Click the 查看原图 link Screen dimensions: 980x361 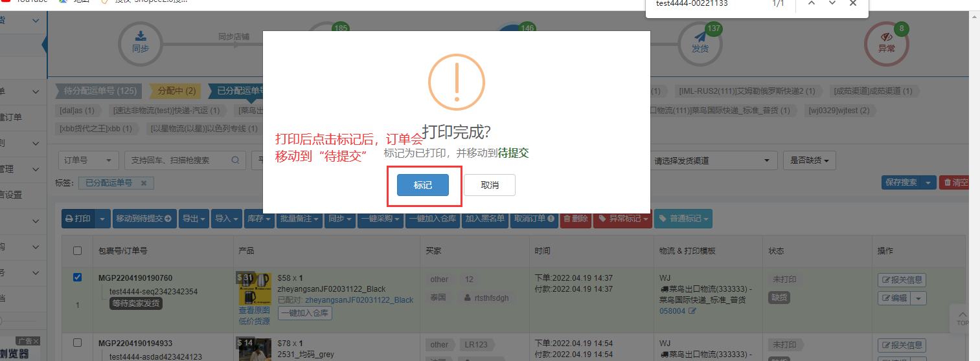click(254, 311)
